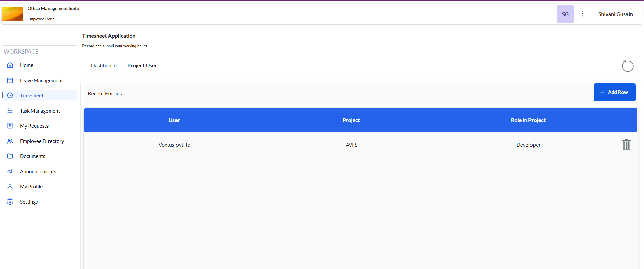Screen dimensions: 644x269
Task: Open Leave Management from sidebar
Action: [x=41, y=80]
